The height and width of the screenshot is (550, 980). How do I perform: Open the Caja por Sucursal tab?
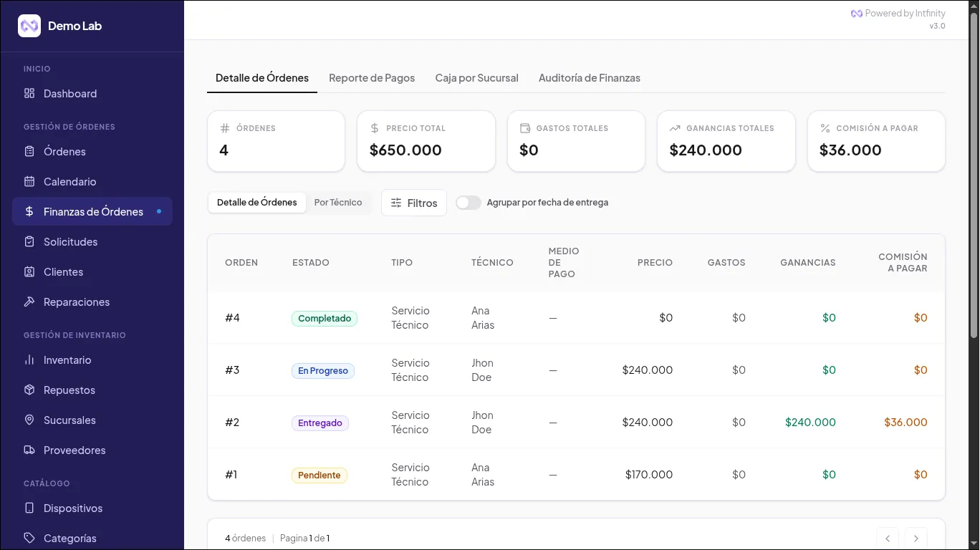coord(477,78)
